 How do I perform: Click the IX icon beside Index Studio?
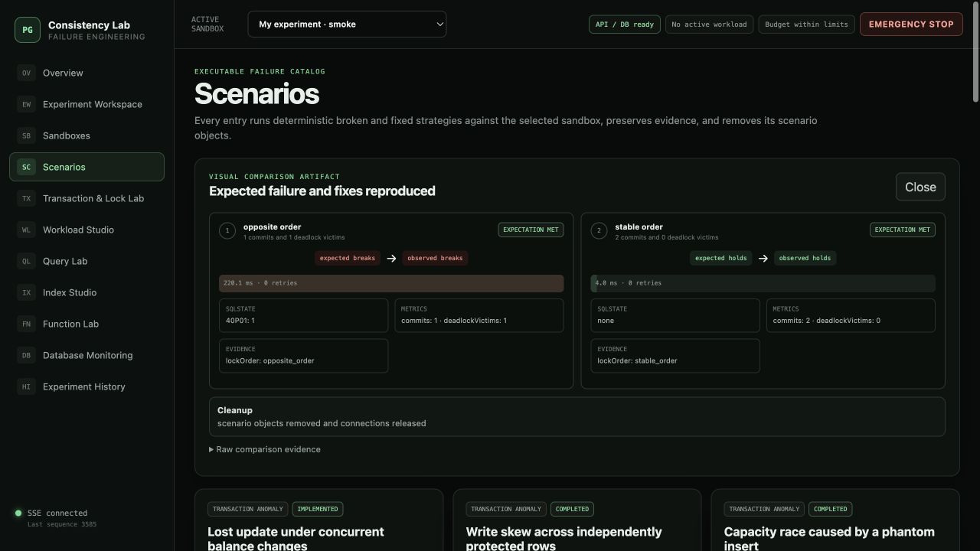tap(26, 292)
